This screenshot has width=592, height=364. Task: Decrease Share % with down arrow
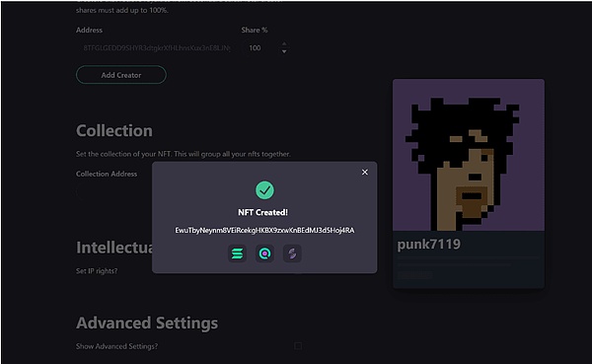coord(284,51)
